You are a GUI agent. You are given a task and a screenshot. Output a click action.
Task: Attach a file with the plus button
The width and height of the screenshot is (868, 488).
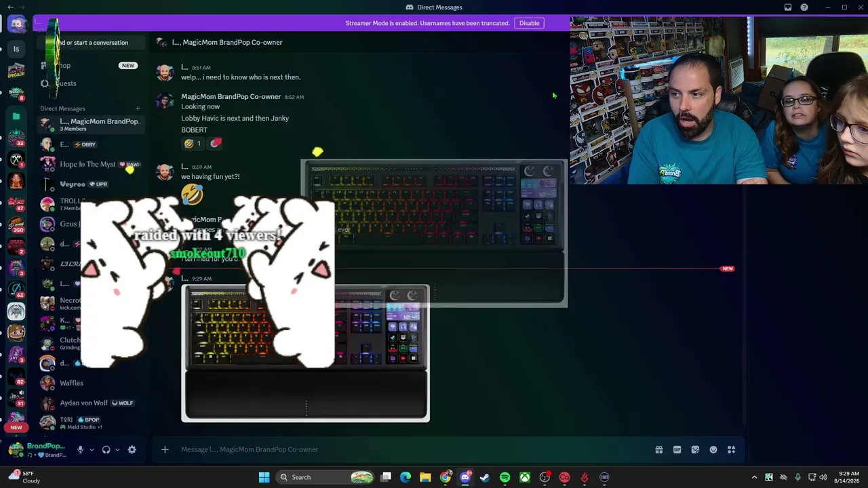pos(165,449)
